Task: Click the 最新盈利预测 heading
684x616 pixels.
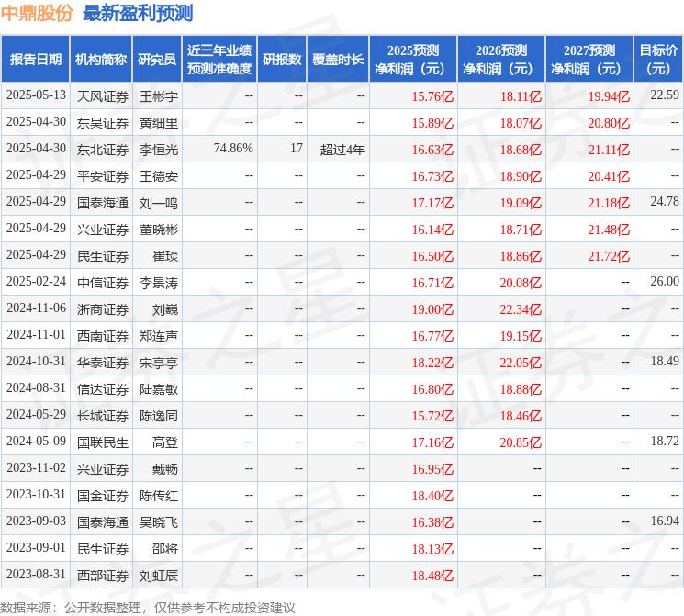Action: (x=138, y=14)
